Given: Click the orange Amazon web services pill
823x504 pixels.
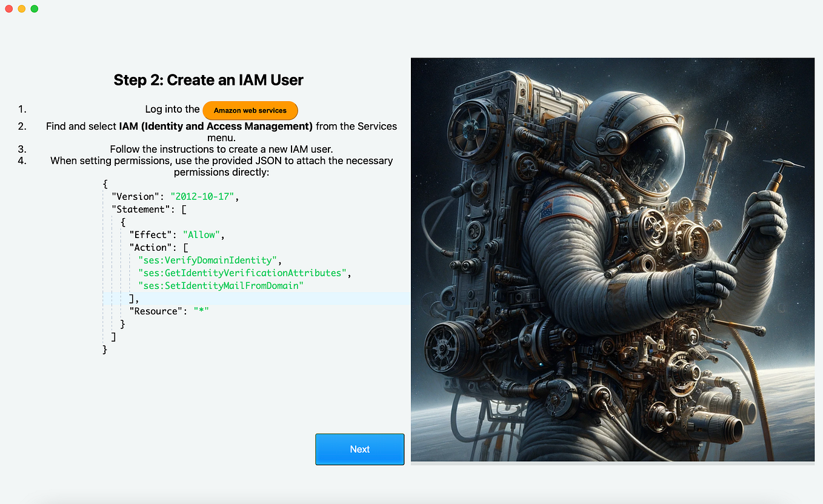Looking at the screenshot, I should coord(250,110).
